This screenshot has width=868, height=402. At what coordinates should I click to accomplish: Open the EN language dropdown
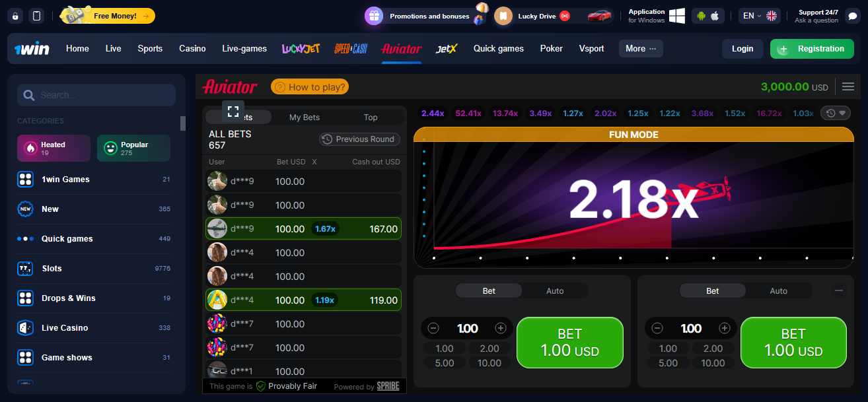click(x=760, y=16)
